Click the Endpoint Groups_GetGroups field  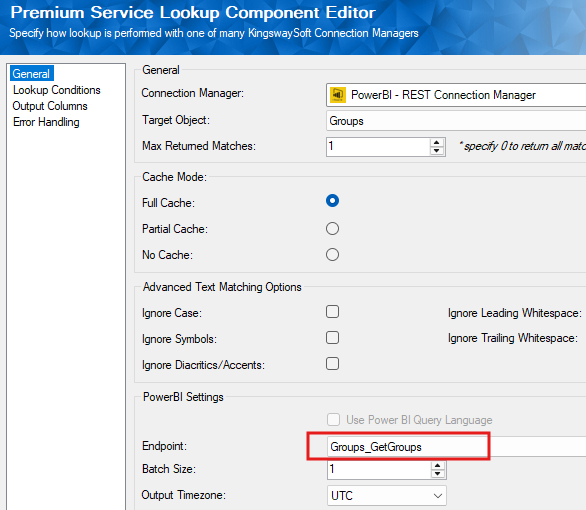coord(456,447)
